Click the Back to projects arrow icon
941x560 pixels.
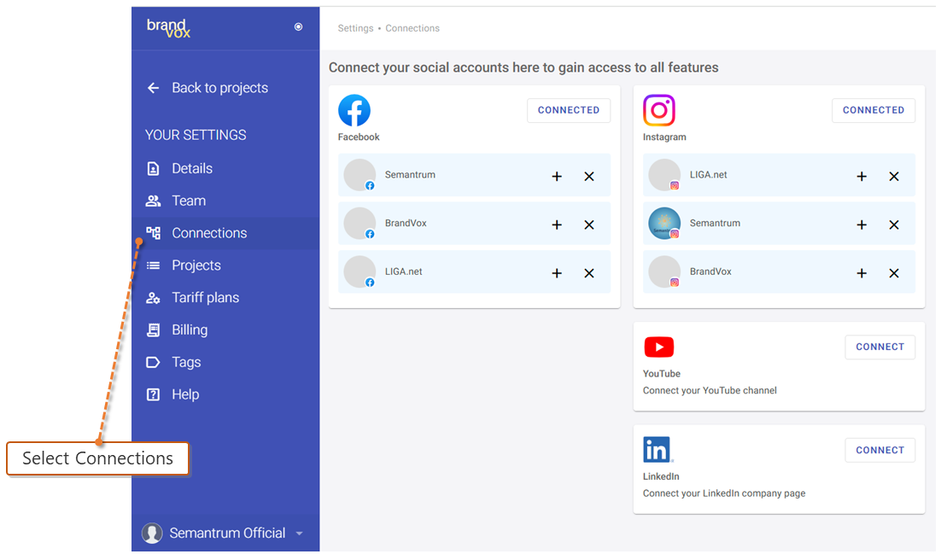(x=153, y=88)
